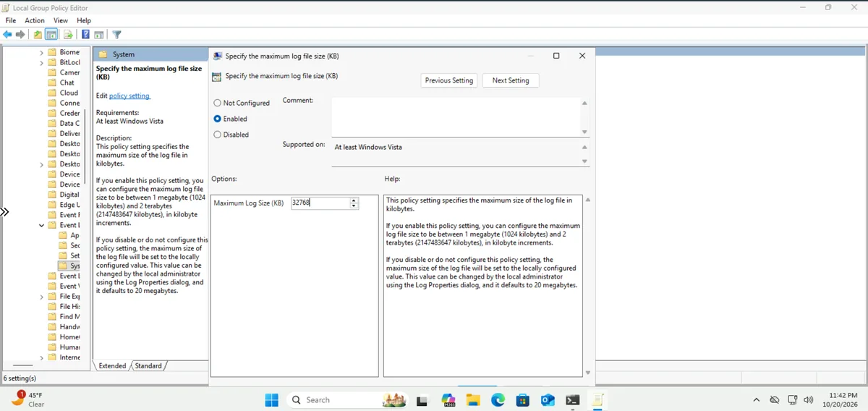This screenshot has height=411, width=868.
Task: Click the network display tray icon
Action: (792, 399)
